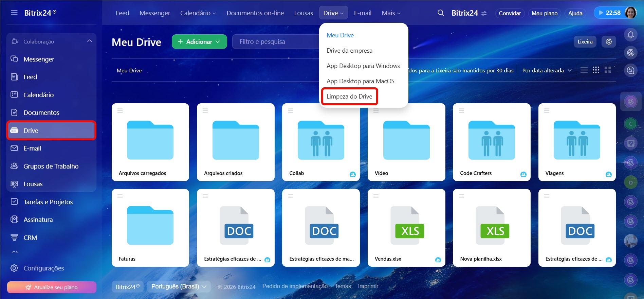Click the Filtro e pesquisa field
Viewport: 644px width, 299px height.
(275, 42)
